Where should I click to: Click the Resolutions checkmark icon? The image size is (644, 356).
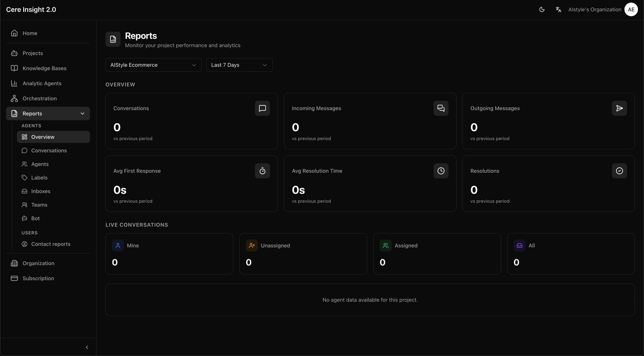(620, 171)
